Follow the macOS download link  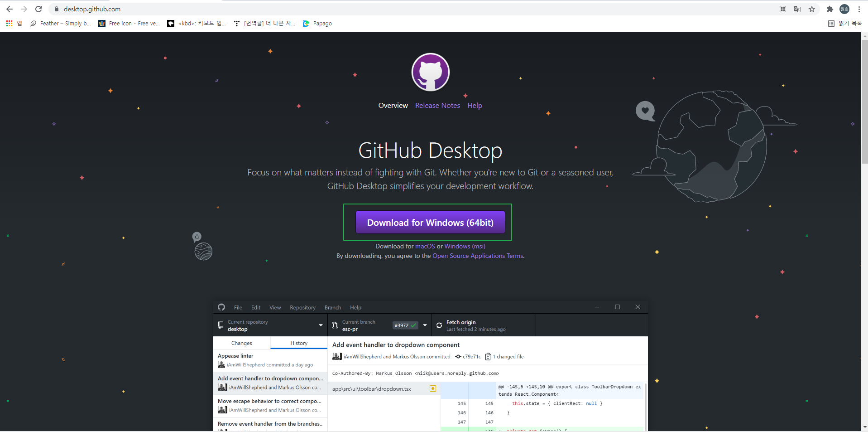pos(425,247)
